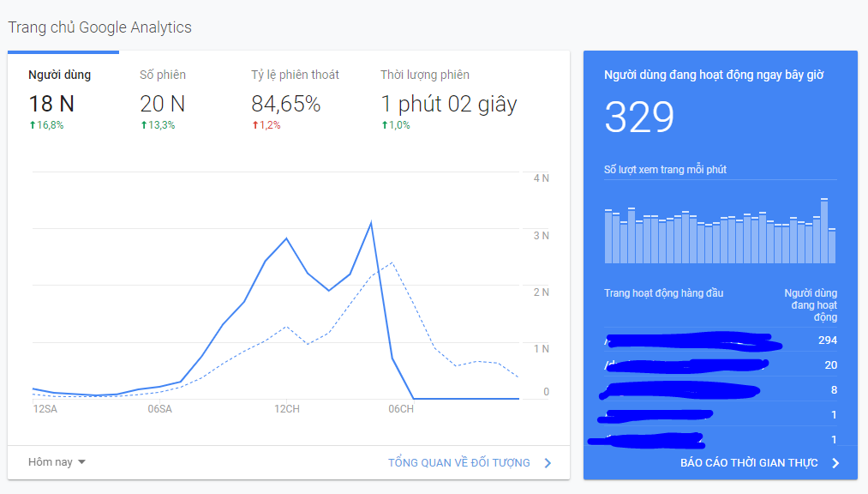Screen dimensions: 868x494
Task: Click chevron beside TỔNG QUAN VỀ ĐỐI TƯỢNG
Action: point(548,463)
